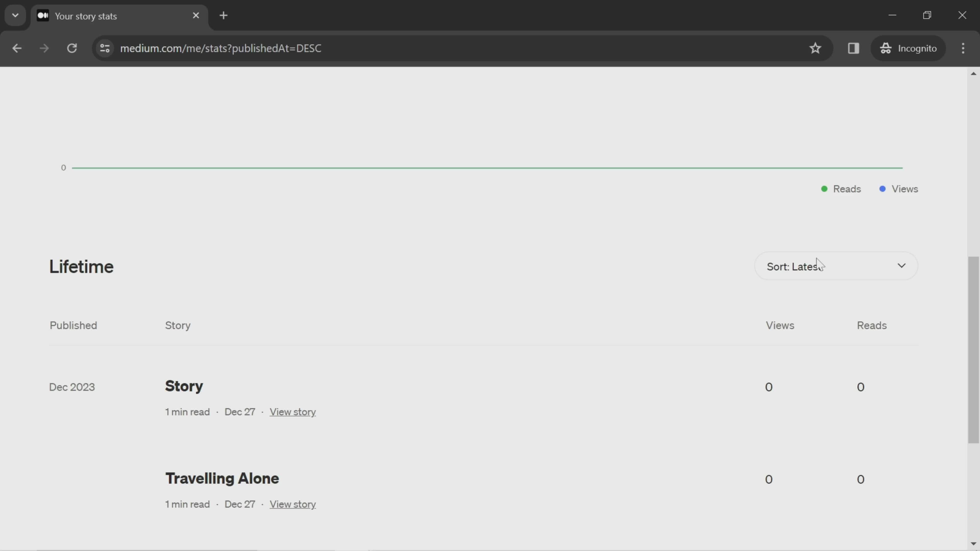Click the 0 axis label on chart

(x=64, y=168)
